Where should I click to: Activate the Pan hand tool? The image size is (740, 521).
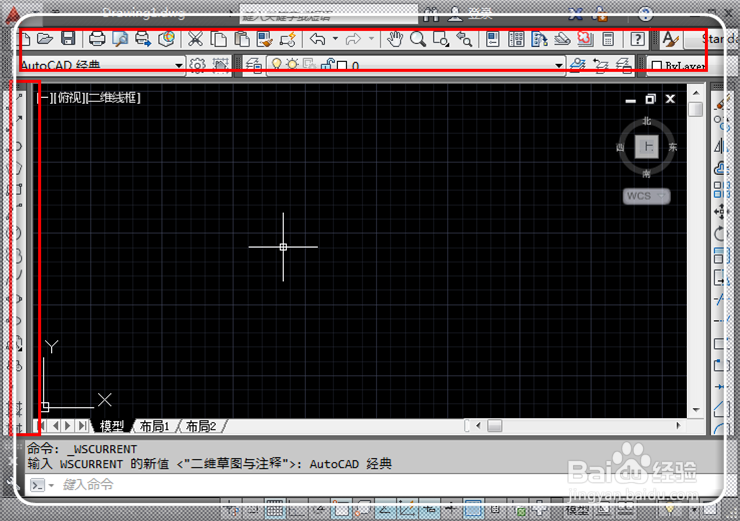click(395, 39)
